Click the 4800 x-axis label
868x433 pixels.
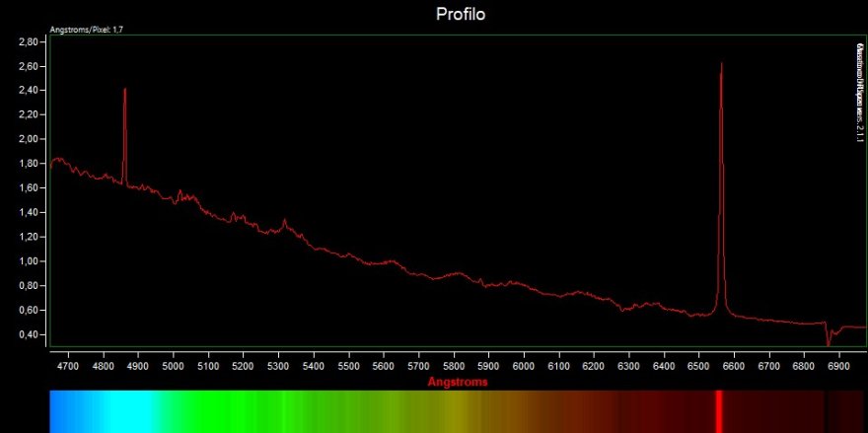point(103,366)
